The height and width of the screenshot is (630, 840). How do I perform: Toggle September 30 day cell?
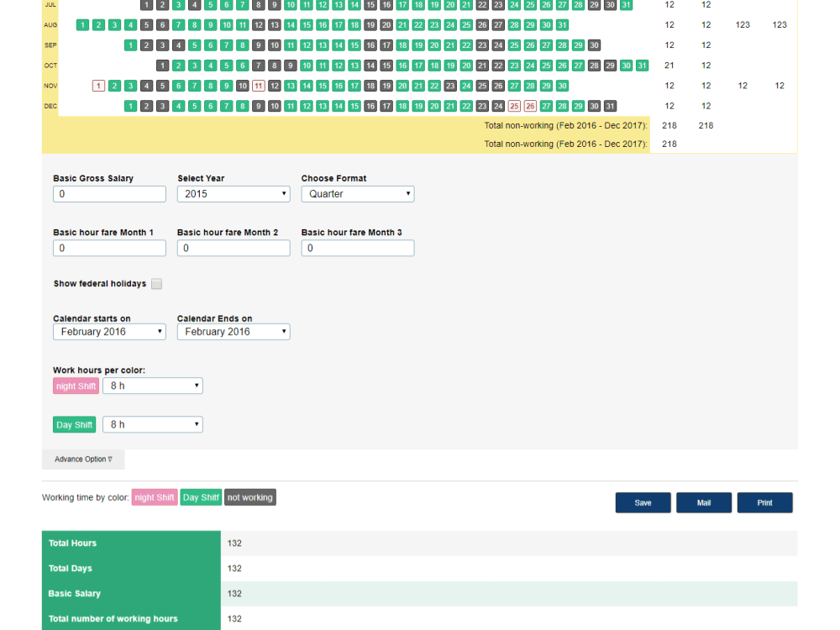(594, 45)
